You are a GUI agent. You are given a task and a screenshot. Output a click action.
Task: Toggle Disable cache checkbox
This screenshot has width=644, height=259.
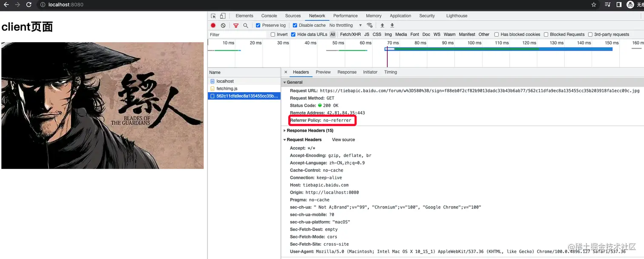point(295,25)
